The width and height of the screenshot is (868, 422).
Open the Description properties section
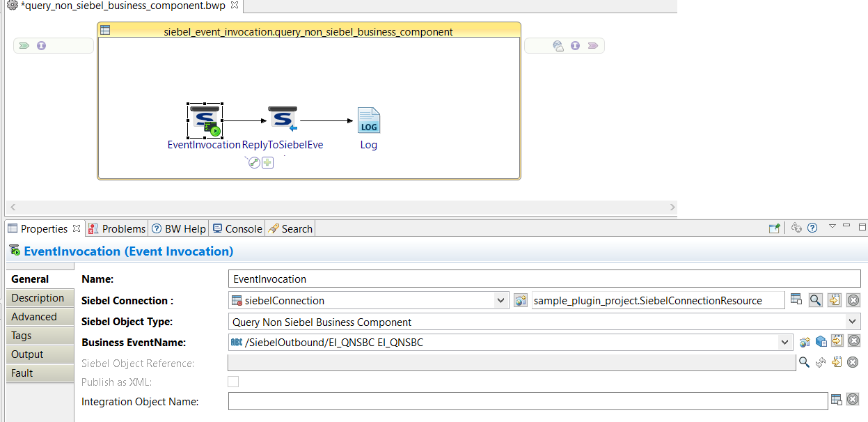pyautogui.click(x=40, y=298)
